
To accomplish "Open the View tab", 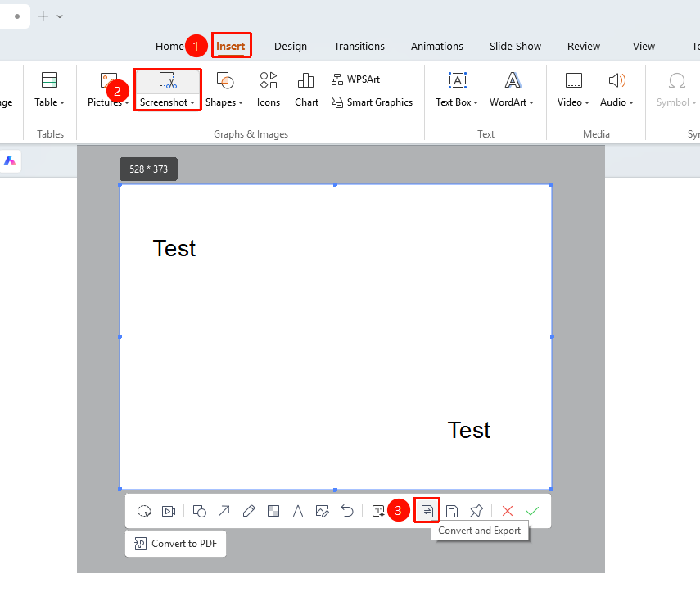I will [644, 47].
